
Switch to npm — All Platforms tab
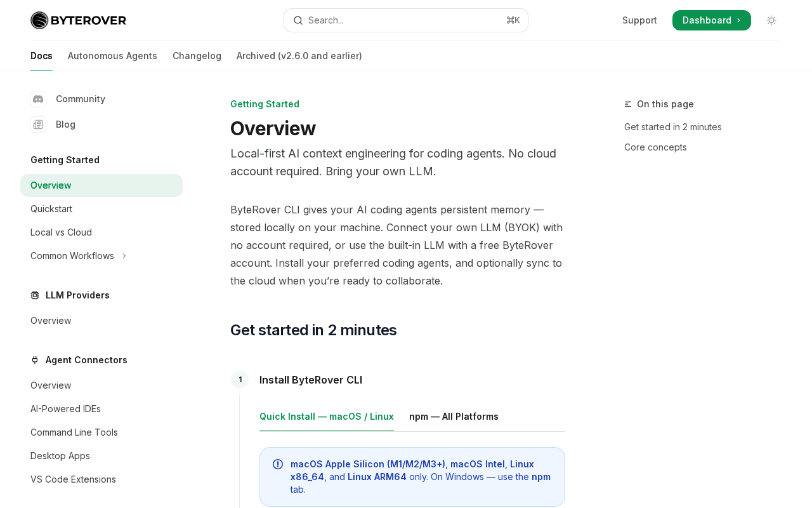[x=454, y=417]
